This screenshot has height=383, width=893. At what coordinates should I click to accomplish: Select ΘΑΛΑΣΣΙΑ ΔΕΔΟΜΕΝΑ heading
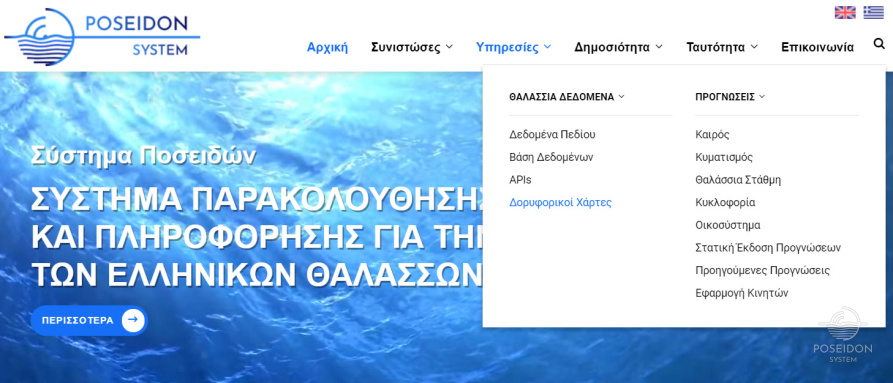pos(562,97)
